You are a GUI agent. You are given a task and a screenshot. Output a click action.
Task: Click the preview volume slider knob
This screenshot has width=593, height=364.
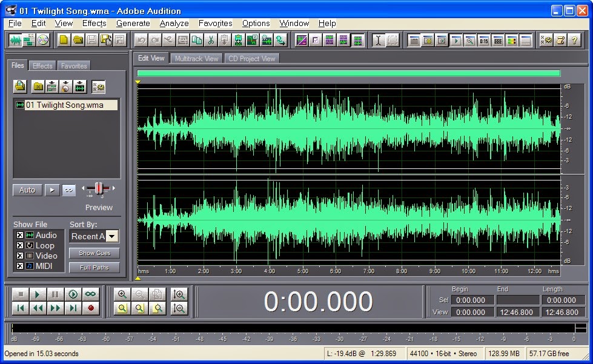(99, 188)
